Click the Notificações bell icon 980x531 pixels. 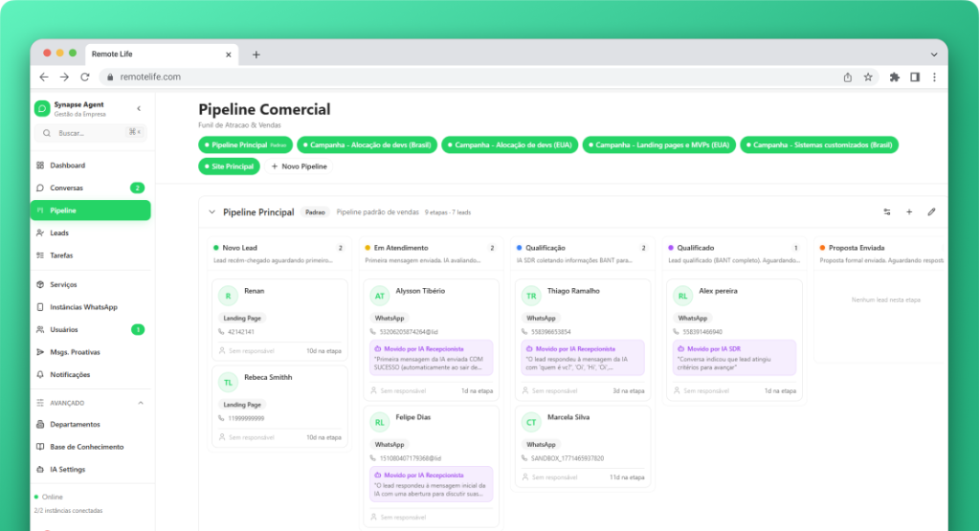[40, 374]
